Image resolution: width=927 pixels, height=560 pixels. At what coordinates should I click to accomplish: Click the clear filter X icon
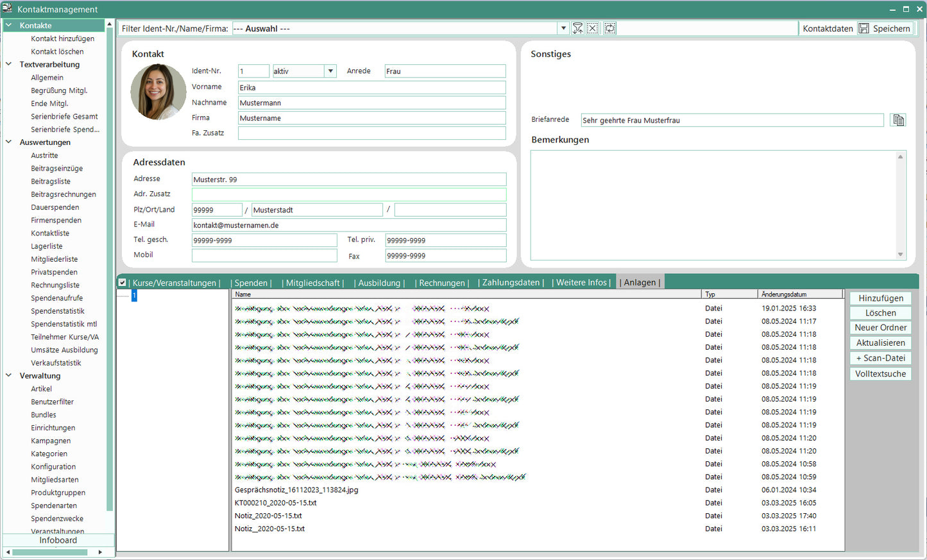[x=593, y=28]
